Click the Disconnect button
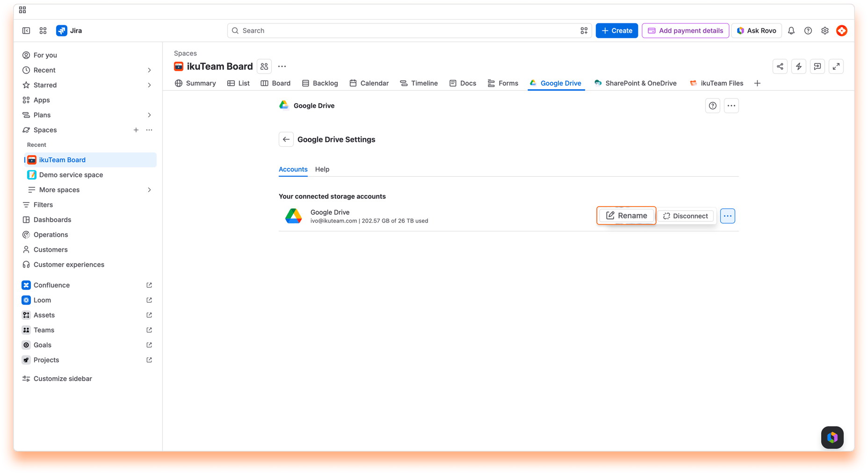The width and height of the screenshot is (868, 474). 686,216
